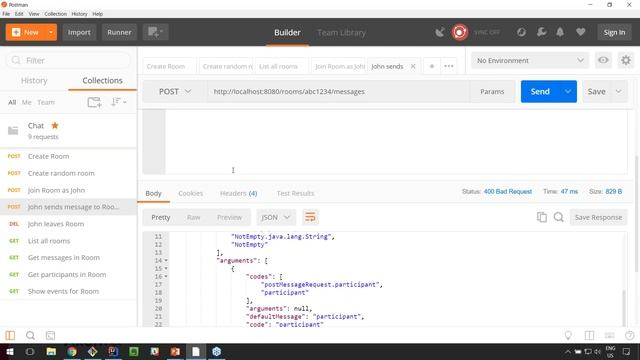This screenshot has width=640, height=360.
Task: Add a new request tab with plus
Action: click(x=431, y=66)
